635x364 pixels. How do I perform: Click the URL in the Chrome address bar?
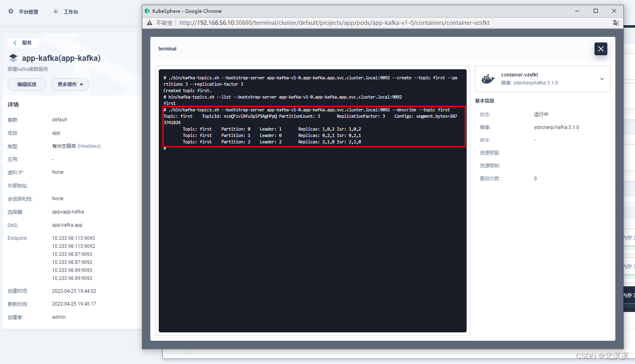(334, 23)
